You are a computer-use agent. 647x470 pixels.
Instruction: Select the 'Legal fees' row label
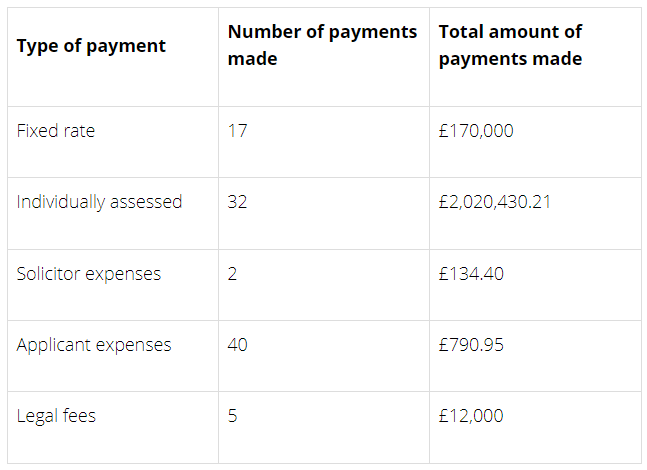pos(56,416)
